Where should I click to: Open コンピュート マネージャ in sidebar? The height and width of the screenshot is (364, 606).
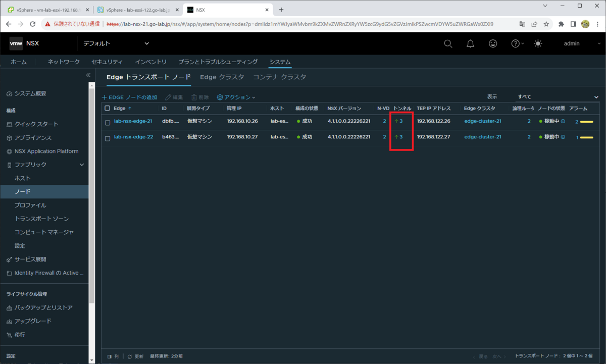click(x=44, y=232)
